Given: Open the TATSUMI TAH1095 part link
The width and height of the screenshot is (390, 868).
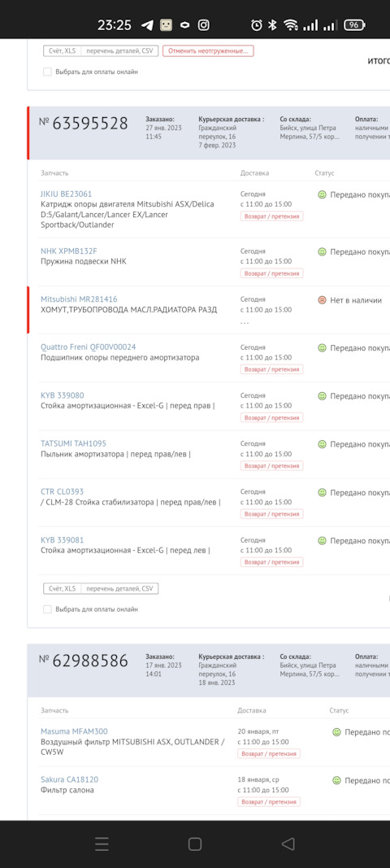Looking at the screenshot, I should pos(74,443).
